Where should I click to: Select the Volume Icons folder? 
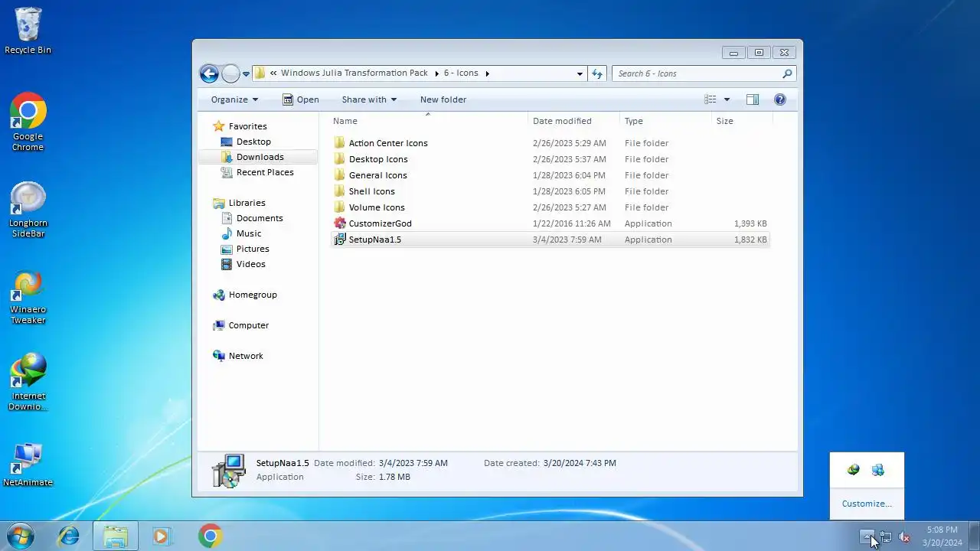pyautogui.click(x=377, y=207)
